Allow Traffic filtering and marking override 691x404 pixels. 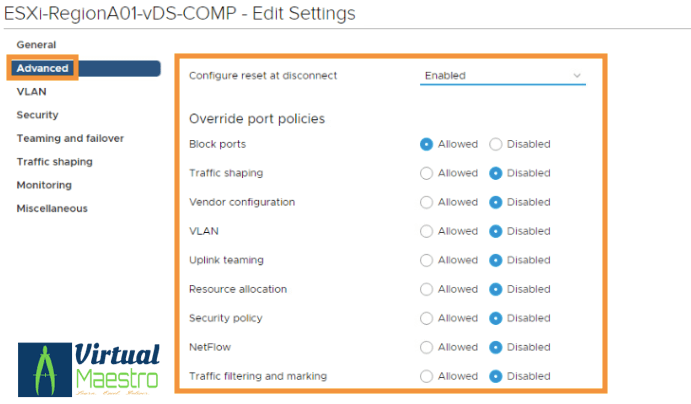[427, 376]
